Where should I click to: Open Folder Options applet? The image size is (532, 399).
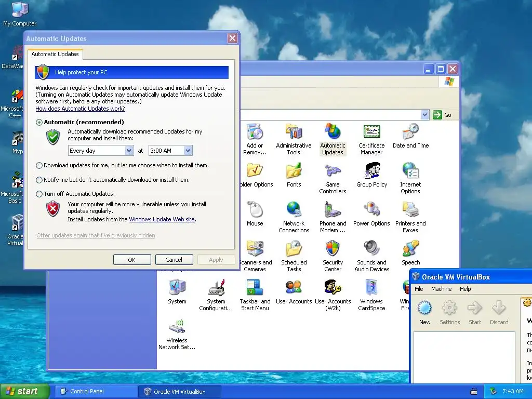[x=256, y=175]
